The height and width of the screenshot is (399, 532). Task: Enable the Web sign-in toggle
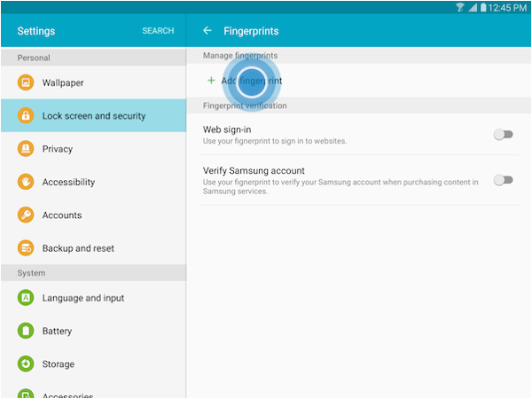503,135
